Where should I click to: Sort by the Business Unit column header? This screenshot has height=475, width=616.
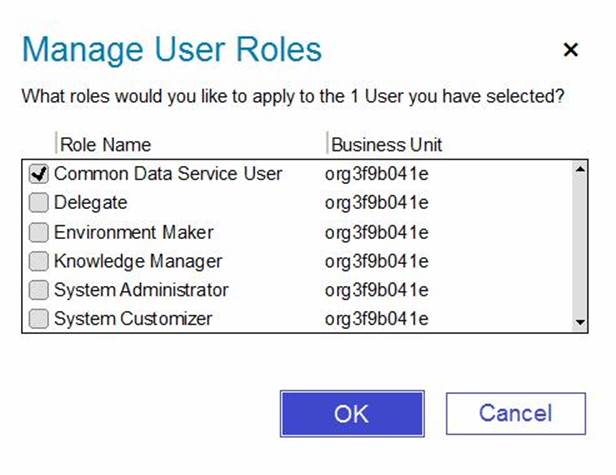(x=386, y=144)
